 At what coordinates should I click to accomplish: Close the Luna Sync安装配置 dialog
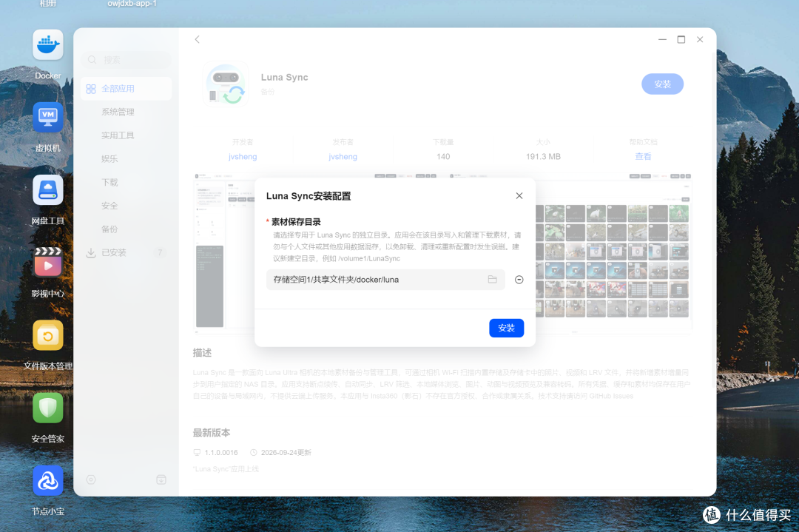pyautogui.click(x=519, y=195)
